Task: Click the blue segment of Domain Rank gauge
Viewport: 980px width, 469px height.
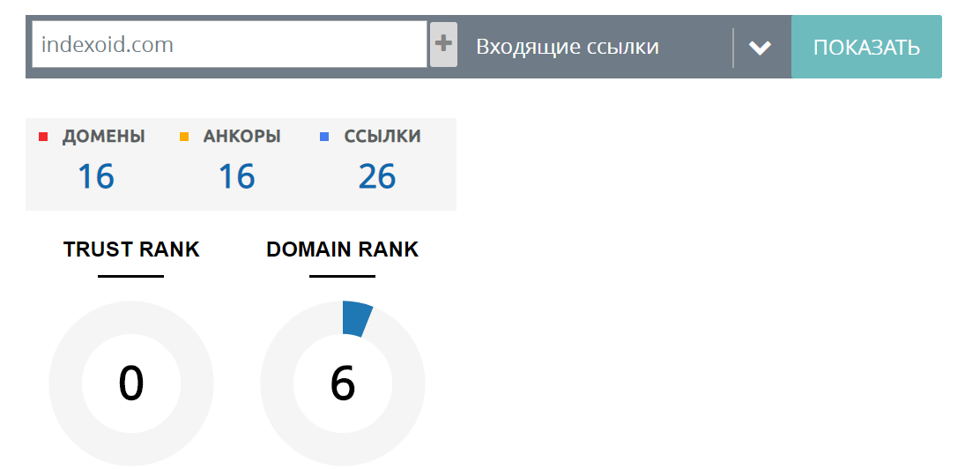Action: (356, 319)
